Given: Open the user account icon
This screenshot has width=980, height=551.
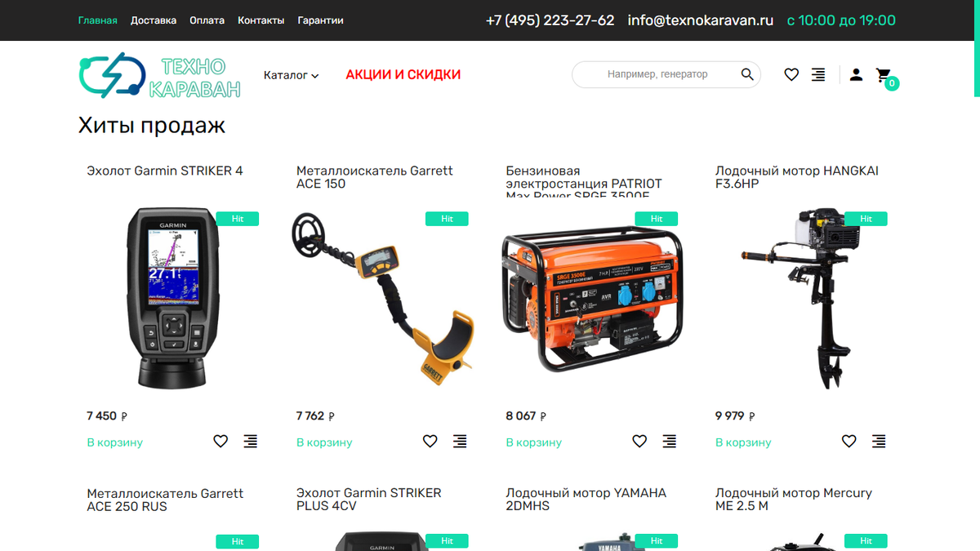Looking at the screenshot, I should tap(856, 75).
